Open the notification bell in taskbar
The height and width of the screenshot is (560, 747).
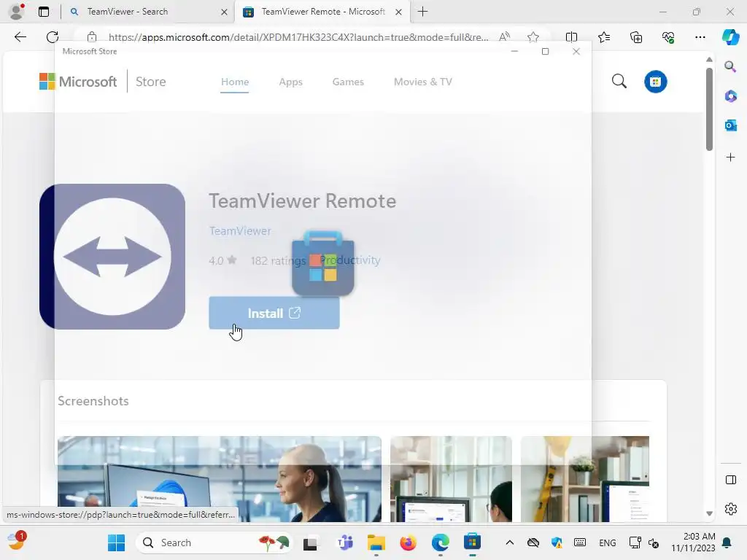(x=727, y=542)
